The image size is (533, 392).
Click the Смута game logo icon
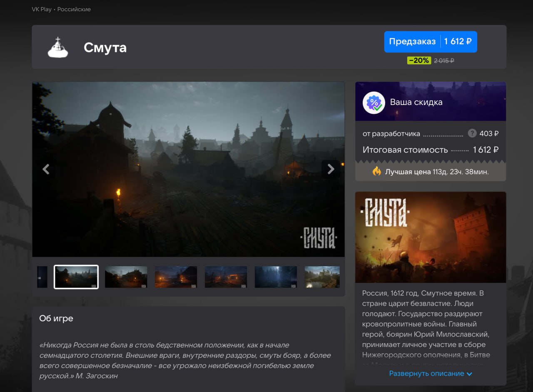(x=57, y=47)
